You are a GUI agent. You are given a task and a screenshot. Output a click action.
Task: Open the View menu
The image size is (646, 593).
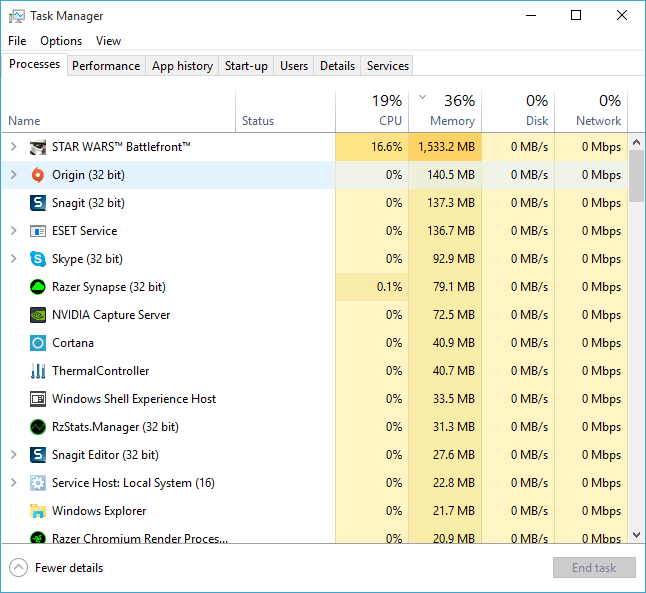(x=108, y=41)
